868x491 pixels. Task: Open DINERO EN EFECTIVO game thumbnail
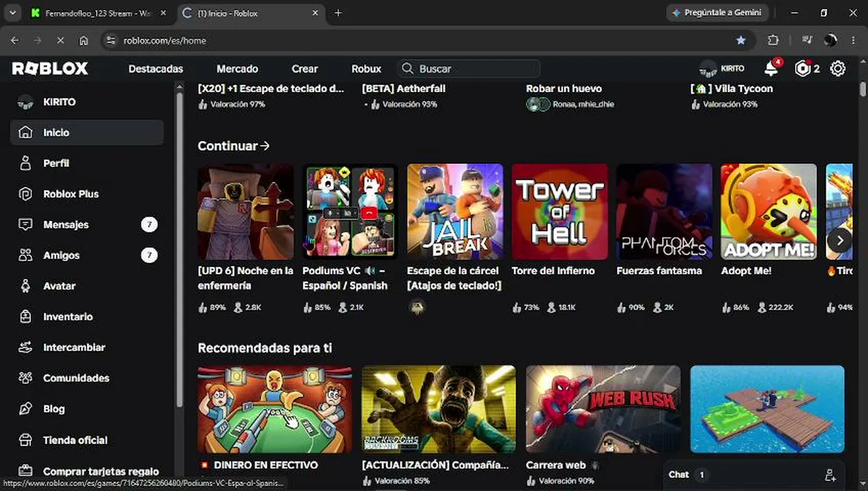pyautogui.click(x=275, y=409)
